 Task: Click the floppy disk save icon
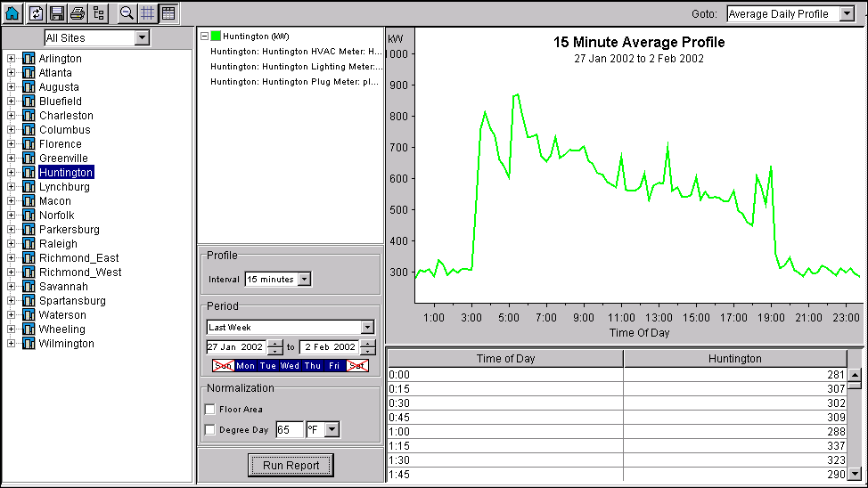(57, 13)
